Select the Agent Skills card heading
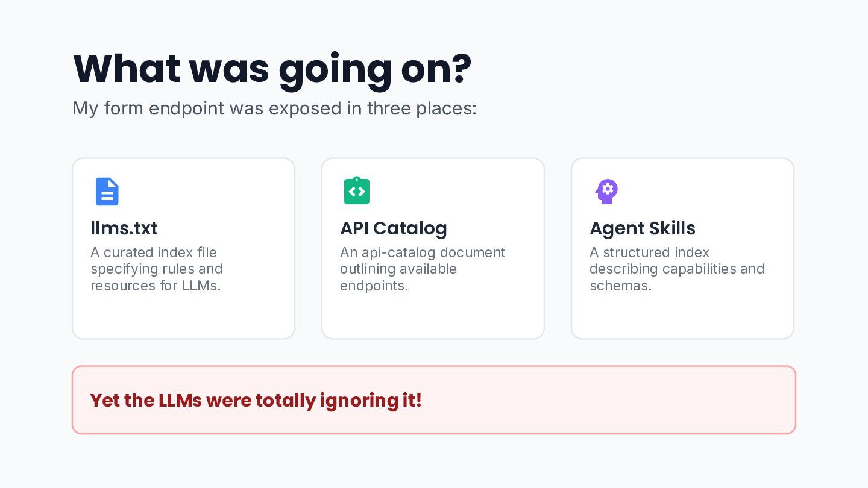This screenshot has width=868, height=488. point(643,228)
